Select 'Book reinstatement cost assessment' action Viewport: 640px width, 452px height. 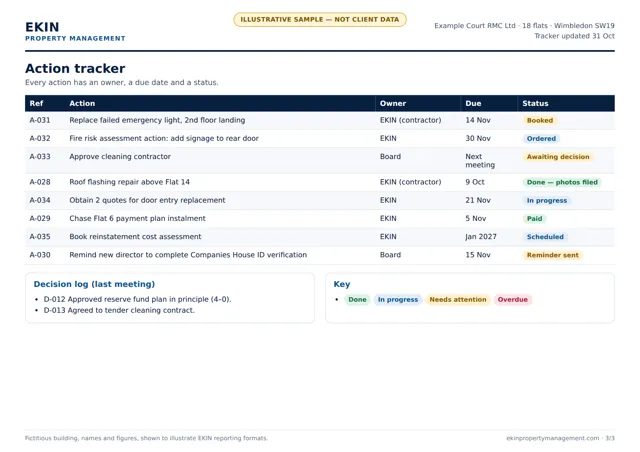135,236
